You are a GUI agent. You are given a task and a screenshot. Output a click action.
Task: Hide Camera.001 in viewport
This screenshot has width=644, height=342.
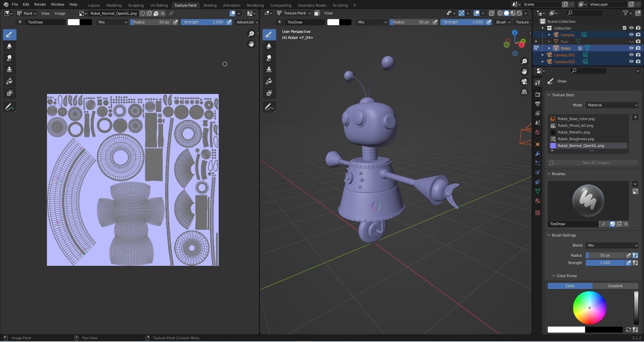click(631, 55)
